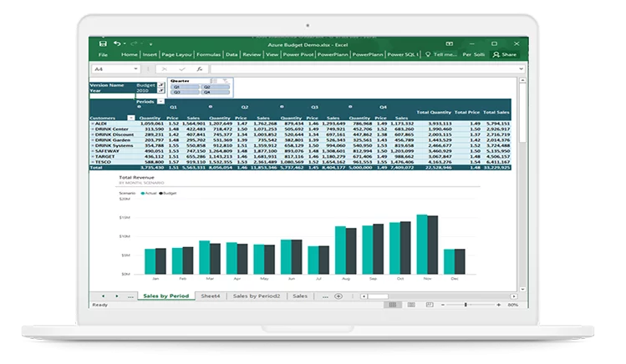The width and height of the screenshot is (626, 364).
Task: Click the Cancel entry X icon
Action: click(x=164, y=69)
